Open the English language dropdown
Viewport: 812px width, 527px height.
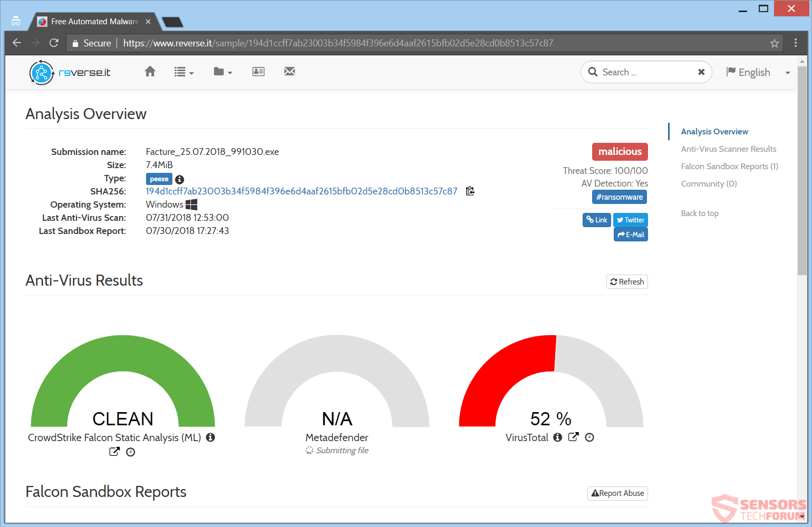pyautogui.click(x=758, y=72)
